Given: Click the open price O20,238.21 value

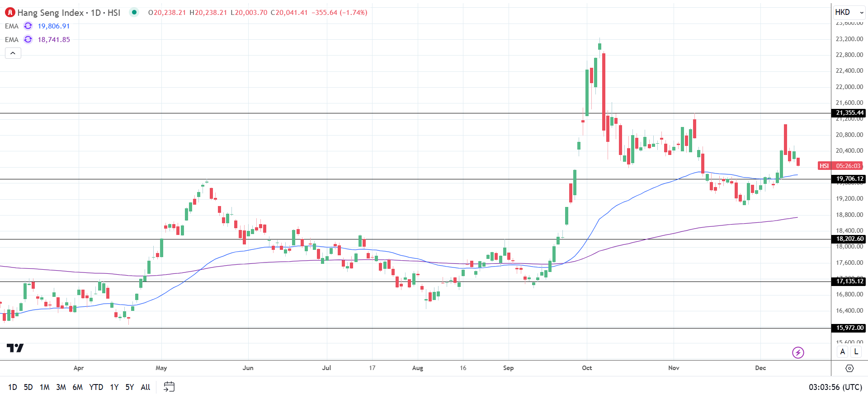Looking at the screenshot, I should pyautogui.click(x=167, y=13).
